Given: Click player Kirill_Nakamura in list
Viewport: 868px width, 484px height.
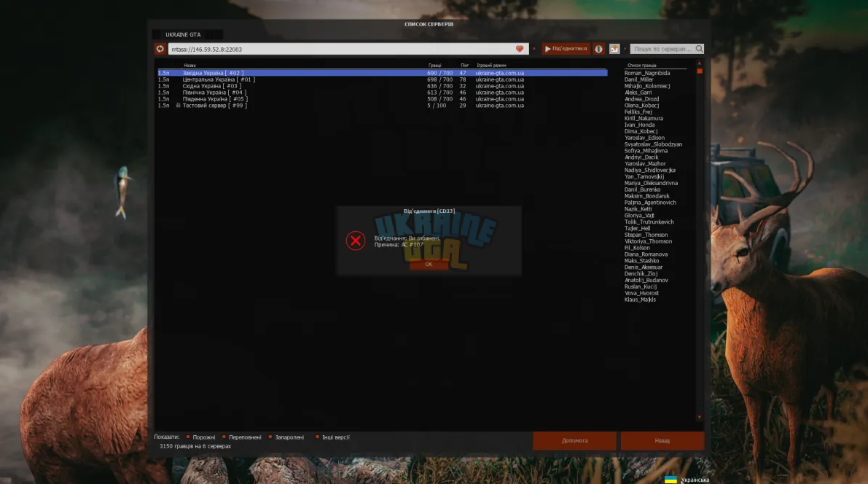Looking at the screenshot, I should [x=644, y=118].
